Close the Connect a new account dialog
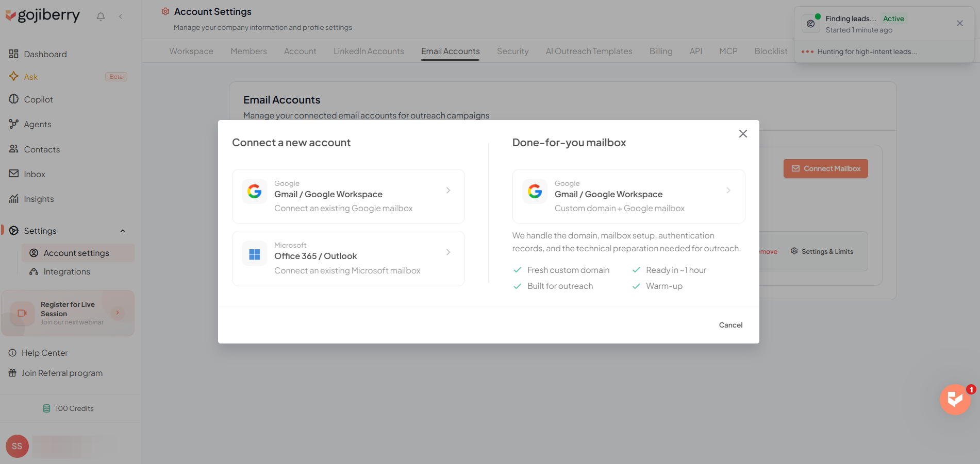This screenshot has width=980, height=464. 743,134
